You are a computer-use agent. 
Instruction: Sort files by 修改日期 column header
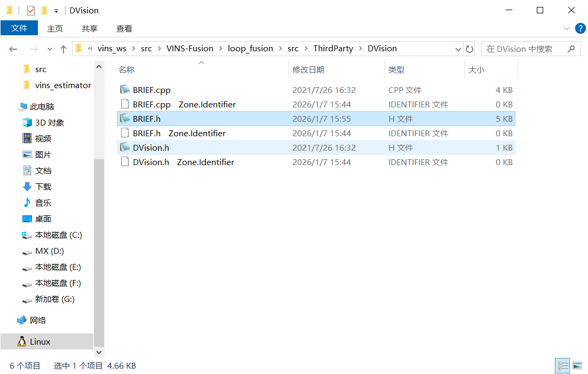click(308, 69)
